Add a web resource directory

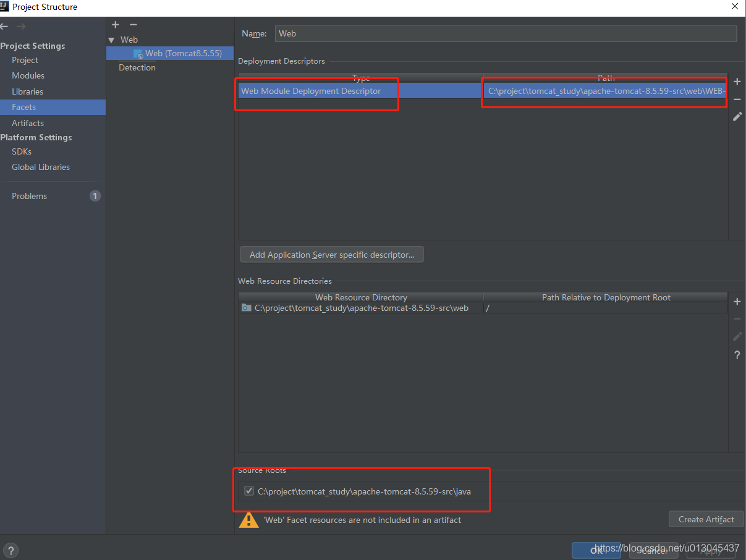coord(737,302)
